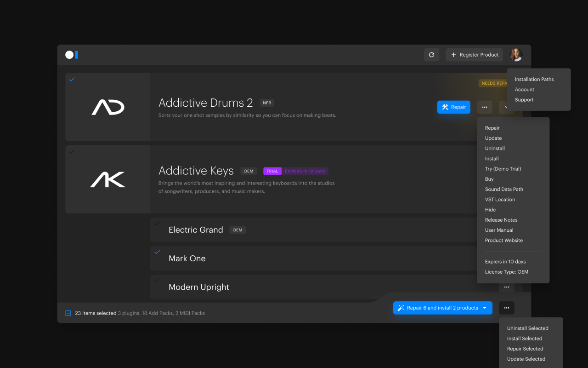The image size is (588, 368).
Task: Click the refresh icon in header
Action: pos(431,55)
